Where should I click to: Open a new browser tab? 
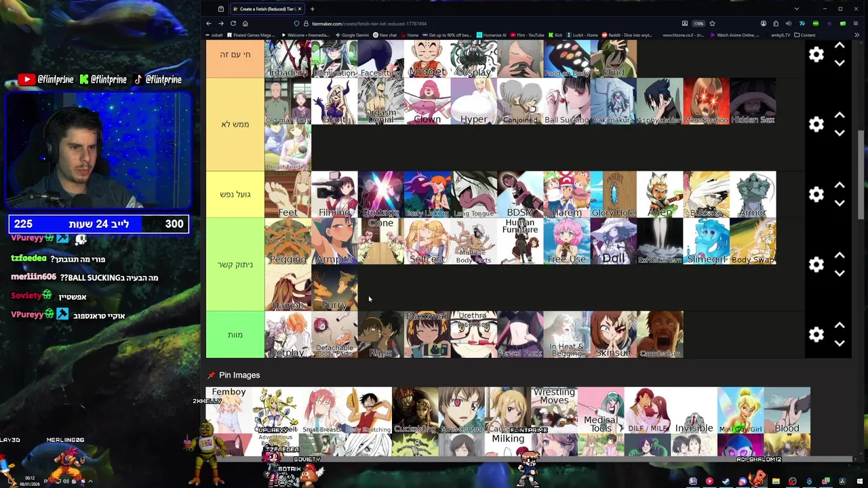(312, 9)
